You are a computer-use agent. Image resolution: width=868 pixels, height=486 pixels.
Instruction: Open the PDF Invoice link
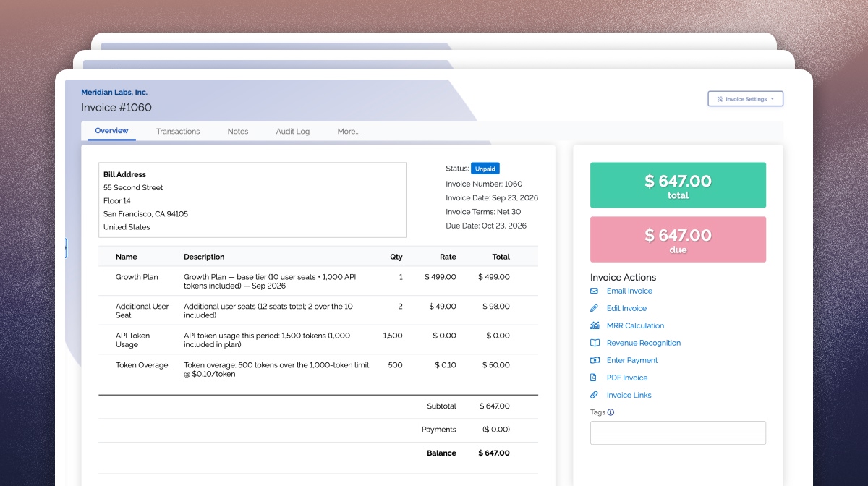coord(627,378)
